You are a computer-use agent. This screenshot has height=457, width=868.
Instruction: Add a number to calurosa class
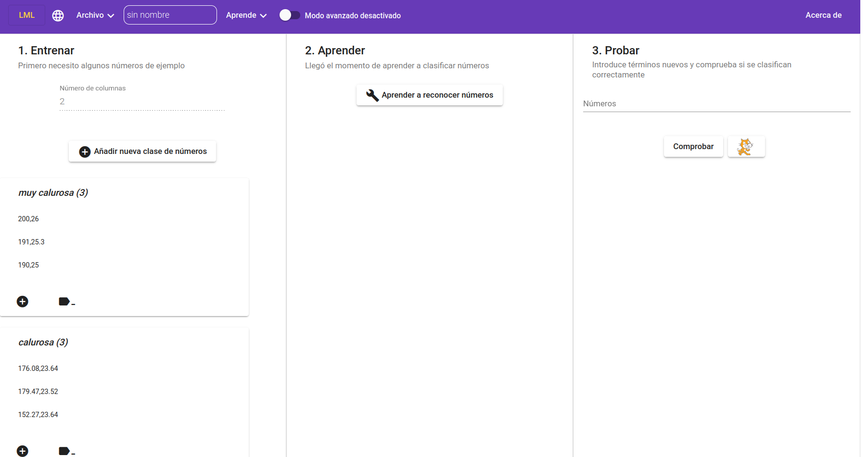[x=23, y=451]
